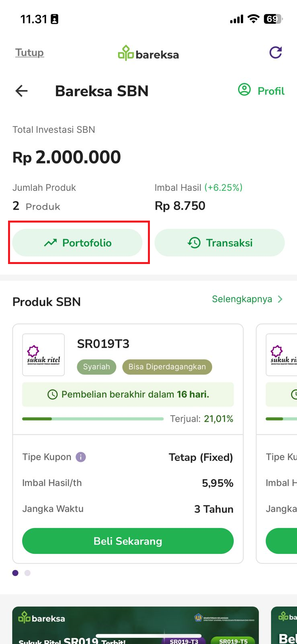Open the Sukuk Ritel SR019 promo banner
This screenshot has width=297, height=644.
[x=135, y=625]
